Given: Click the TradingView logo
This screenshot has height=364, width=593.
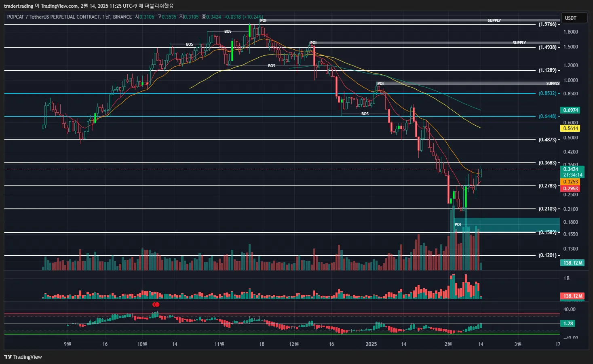Looking at the screenshot, I should tap(23, 357).
